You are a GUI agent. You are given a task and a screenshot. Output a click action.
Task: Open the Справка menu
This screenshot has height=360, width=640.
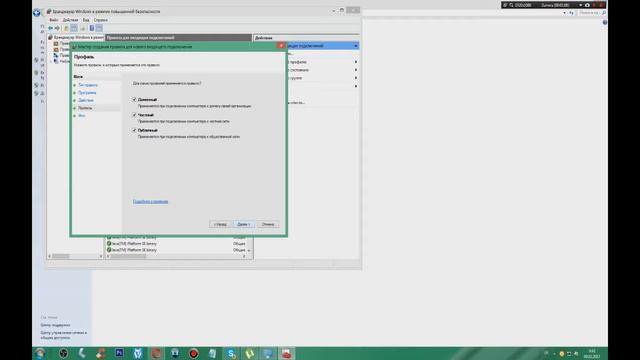tap(101, 20)
